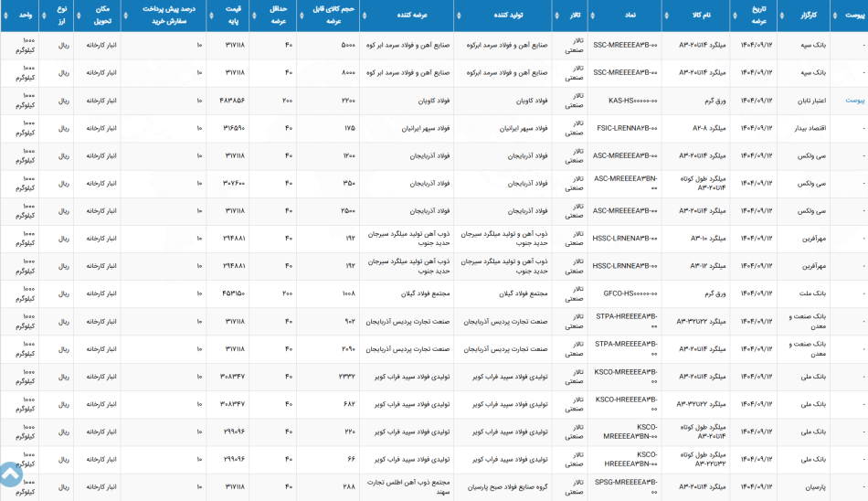Sort by نماد column arrow

click(592, 16)
